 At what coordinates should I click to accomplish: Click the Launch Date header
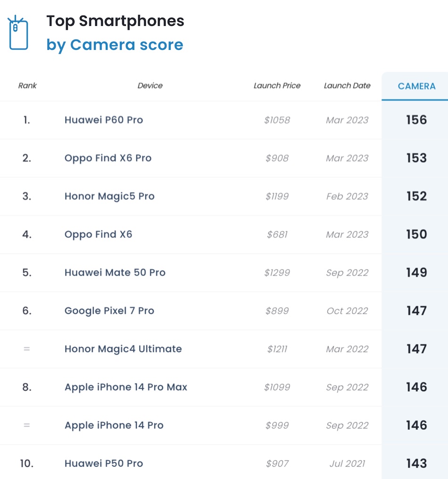click(x=347, y=86)
